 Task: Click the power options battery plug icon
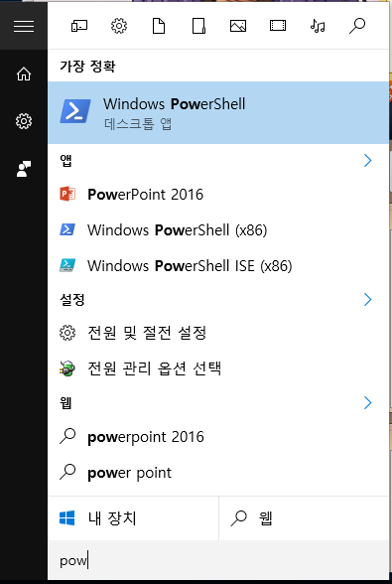67,368
